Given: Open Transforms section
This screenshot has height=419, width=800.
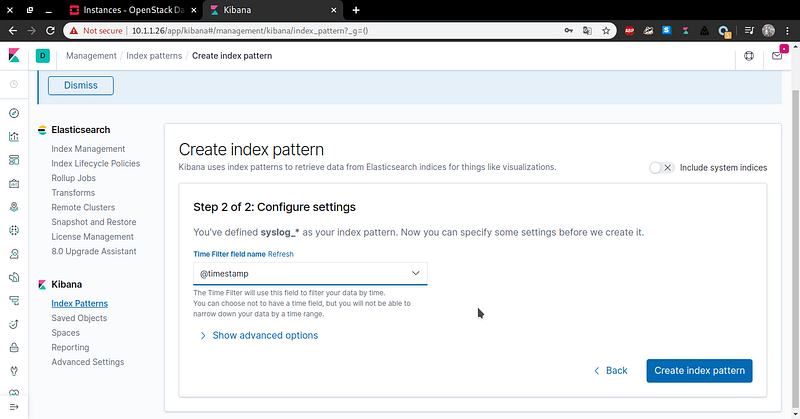Looking at the screenshot, I should 73,192.
